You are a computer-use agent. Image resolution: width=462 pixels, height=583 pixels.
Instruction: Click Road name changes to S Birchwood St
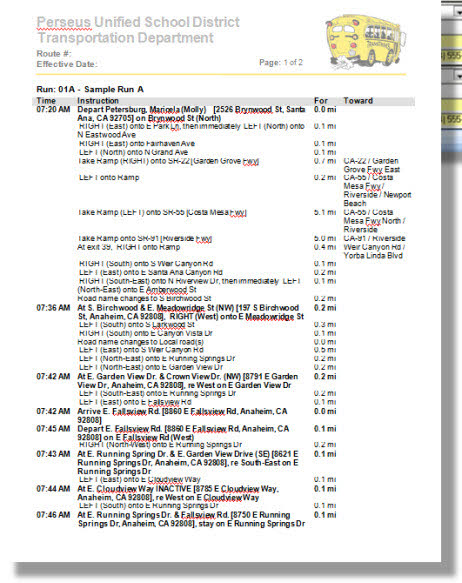[x=144, y=299]
